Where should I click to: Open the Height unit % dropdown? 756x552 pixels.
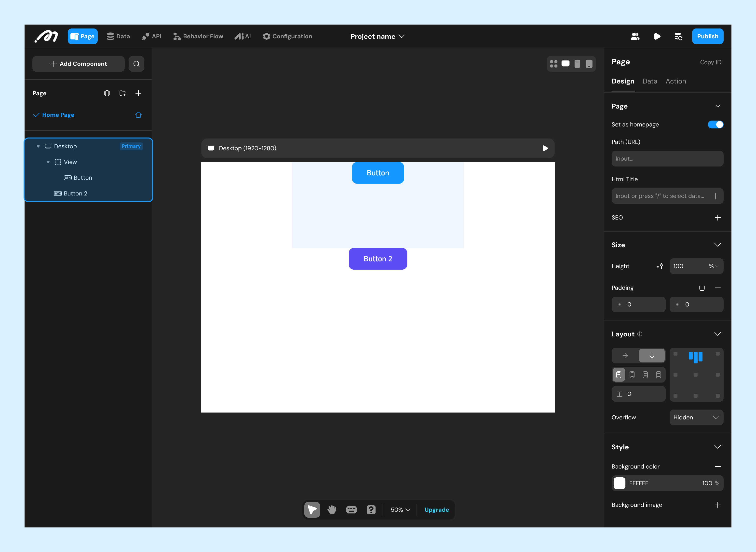pyautogui.click(x=714, y=266)
